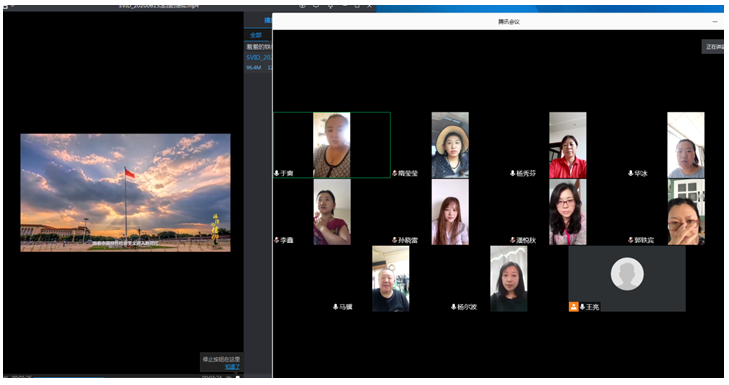Click the 腾讯会议 window title text

pyautogui.click(x=509, y=22)
